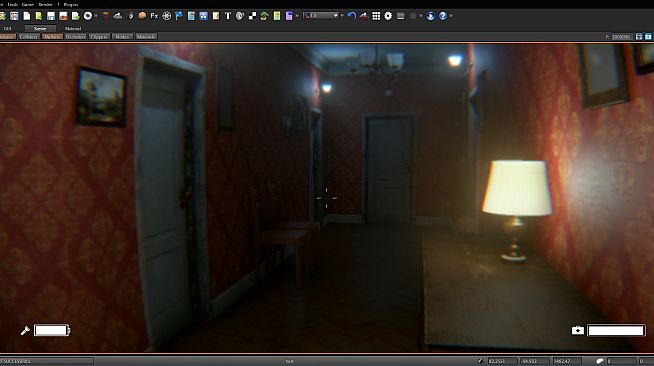The height and width of the screenshot is (366, 654).
Task: Click the gray monitor screen icon
Action: [400, 16]
